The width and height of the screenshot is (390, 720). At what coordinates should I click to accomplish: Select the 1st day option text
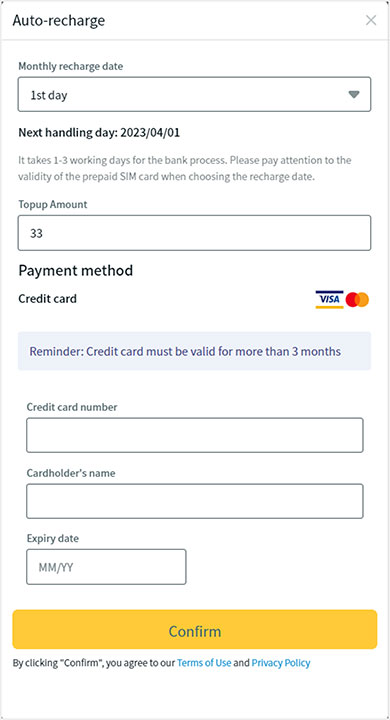point(49,95)
